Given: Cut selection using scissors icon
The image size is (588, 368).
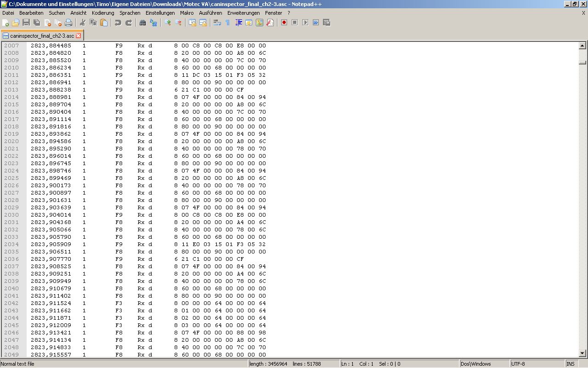Looking at the screenshot, I should [83, 23].
